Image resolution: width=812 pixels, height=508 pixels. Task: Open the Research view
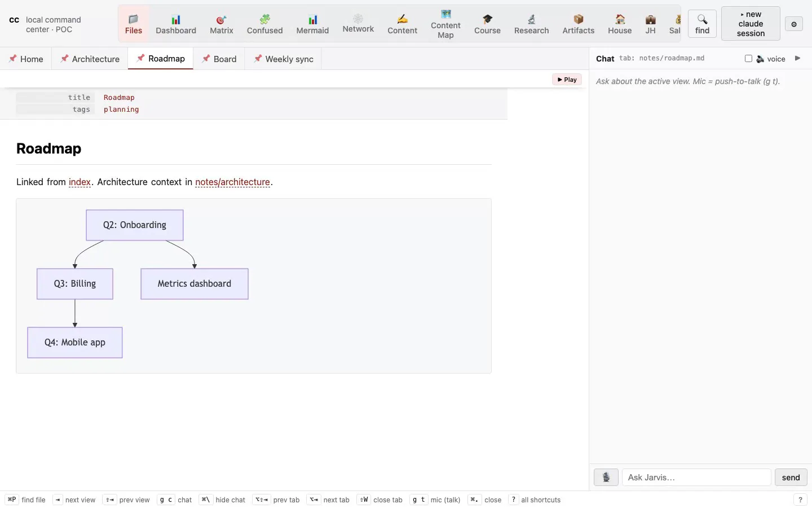531,24
